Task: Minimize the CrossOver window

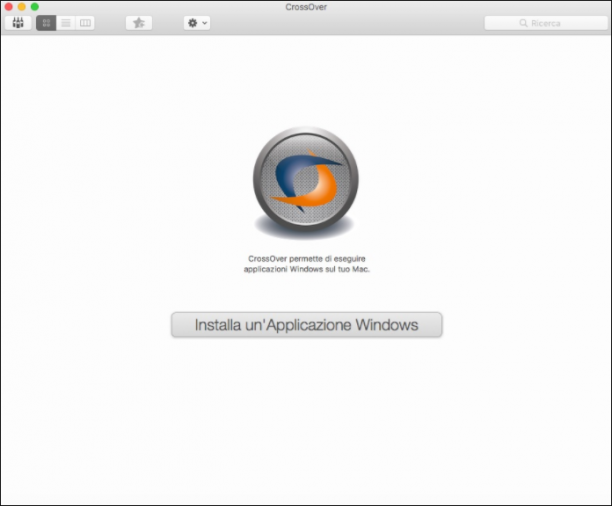Action: 22,7
